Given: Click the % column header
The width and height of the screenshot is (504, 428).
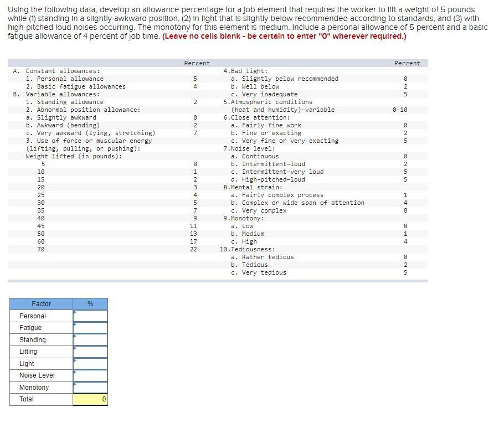Looking at the screenshot, I should pyautogui.click(x=90, y=303).
